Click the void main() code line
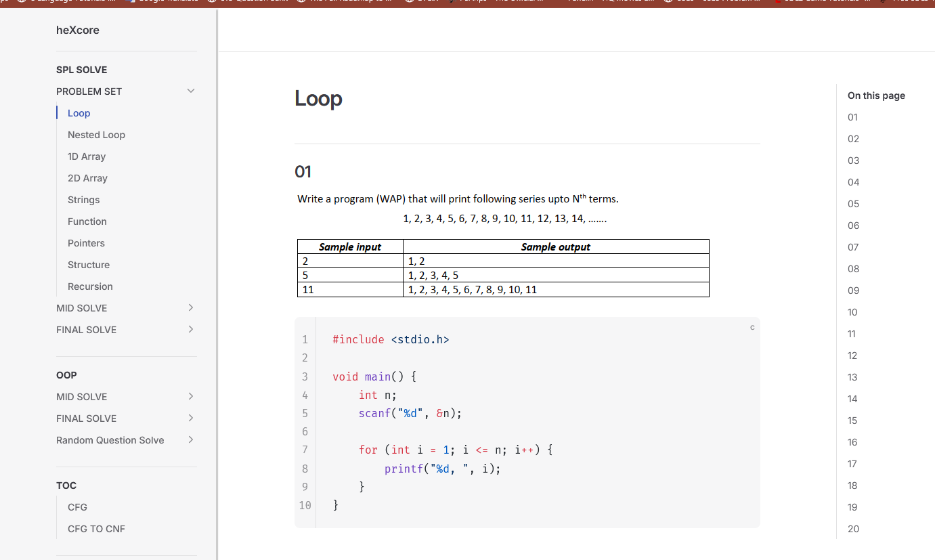Image resolution: width=935 pixels, height=560 pixels. pos(374,376)
